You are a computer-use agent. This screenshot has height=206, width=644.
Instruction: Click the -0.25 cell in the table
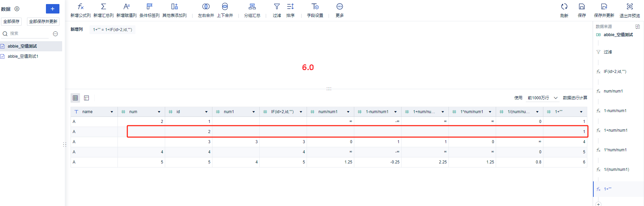pyautogui.click(x=378, y=162)
